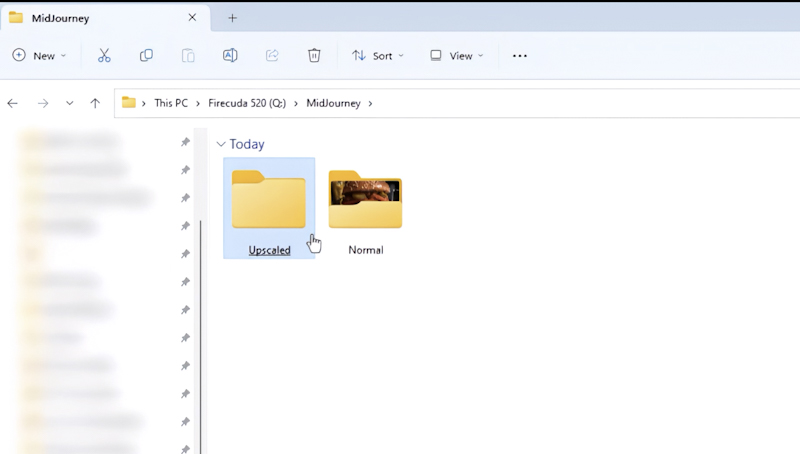Open the See more ellipsis menu

click(519, 56)
